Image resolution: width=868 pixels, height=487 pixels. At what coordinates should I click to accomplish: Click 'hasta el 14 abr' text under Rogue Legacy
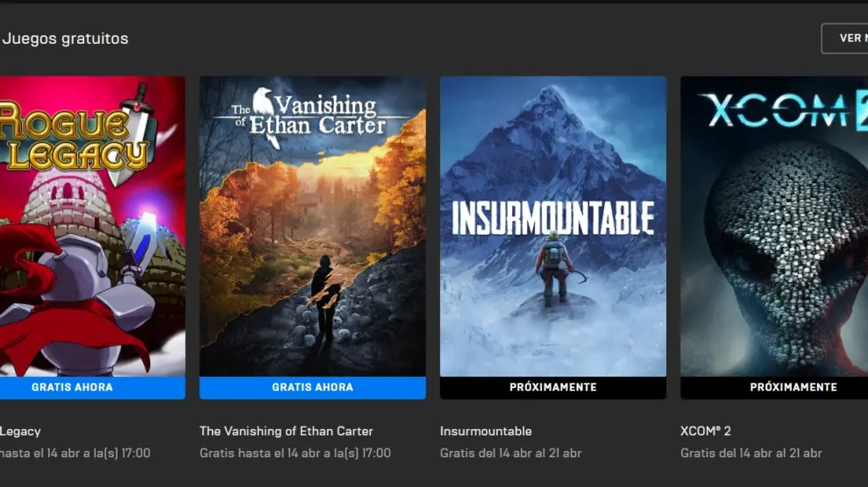pos(40,454)
